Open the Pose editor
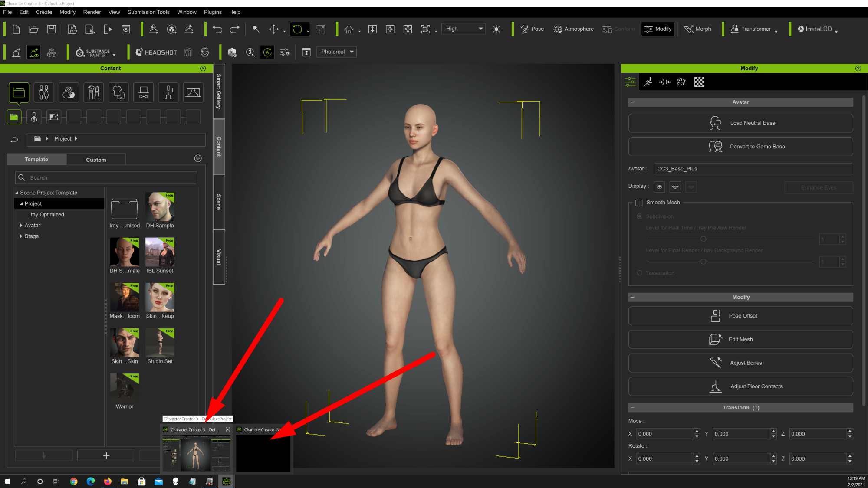 pyautogui.click(x=532, y=29)
